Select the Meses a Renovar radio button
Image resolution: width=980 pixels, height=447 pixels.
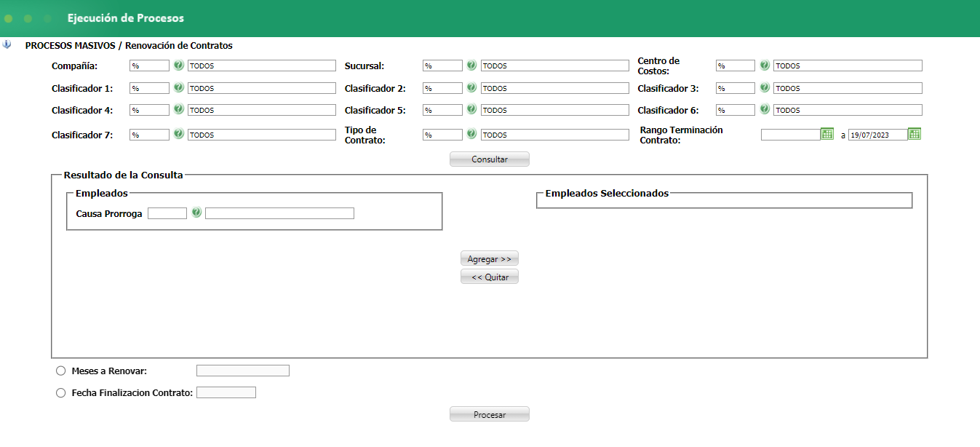pos(60,371)
